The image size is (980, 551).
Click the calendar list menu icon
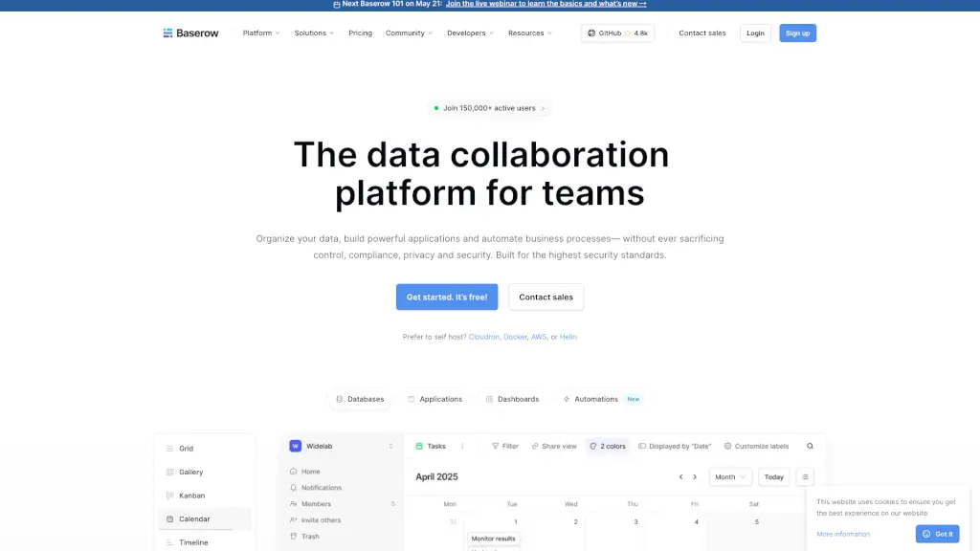click(x=805, y=477)
